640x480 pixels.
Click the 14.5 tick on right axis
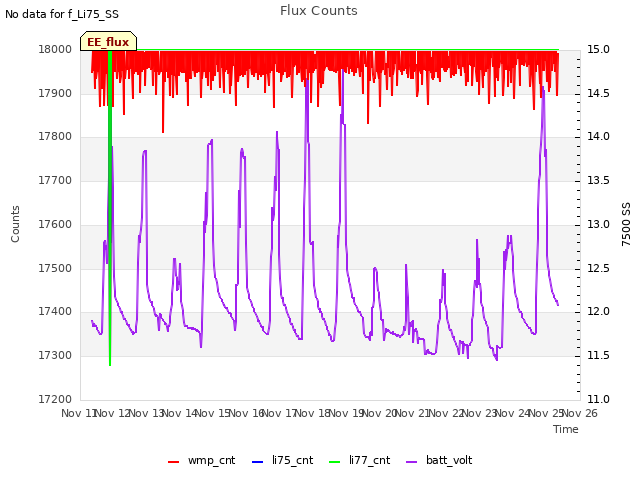click(x=598, y=93)
